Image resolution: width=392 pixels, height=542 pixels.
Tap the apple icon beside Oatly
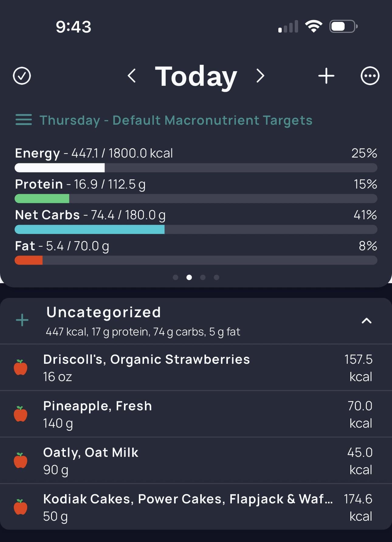21,460
